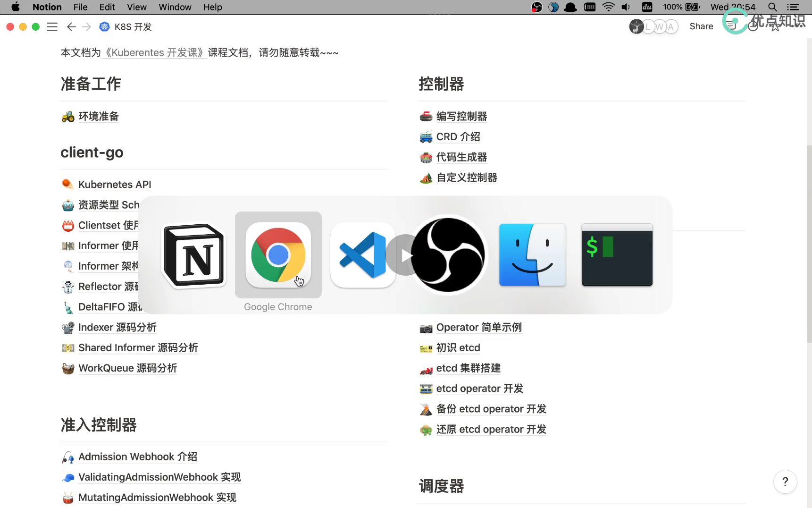The image size is (812, 508).
Task: Open Indexer 源码分析 page link
Action: point(117,328)
